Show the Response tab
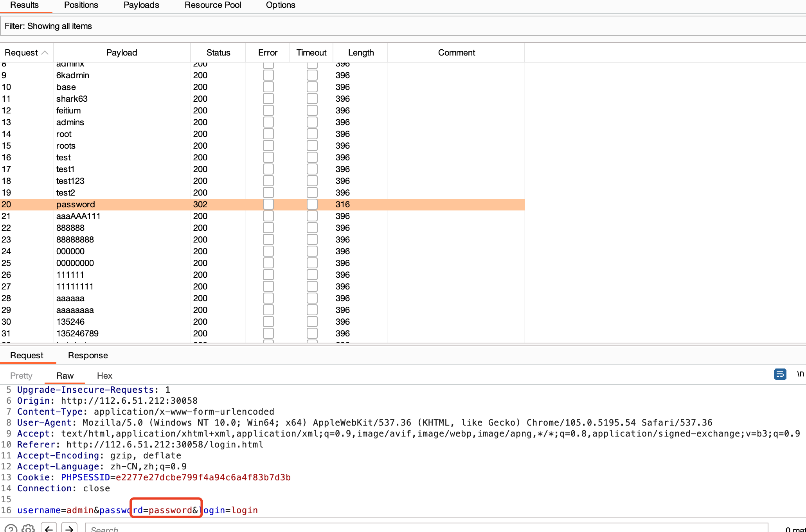Image resolution: width=806 pixels, height=532 pixels. click(x=88, y=355)
